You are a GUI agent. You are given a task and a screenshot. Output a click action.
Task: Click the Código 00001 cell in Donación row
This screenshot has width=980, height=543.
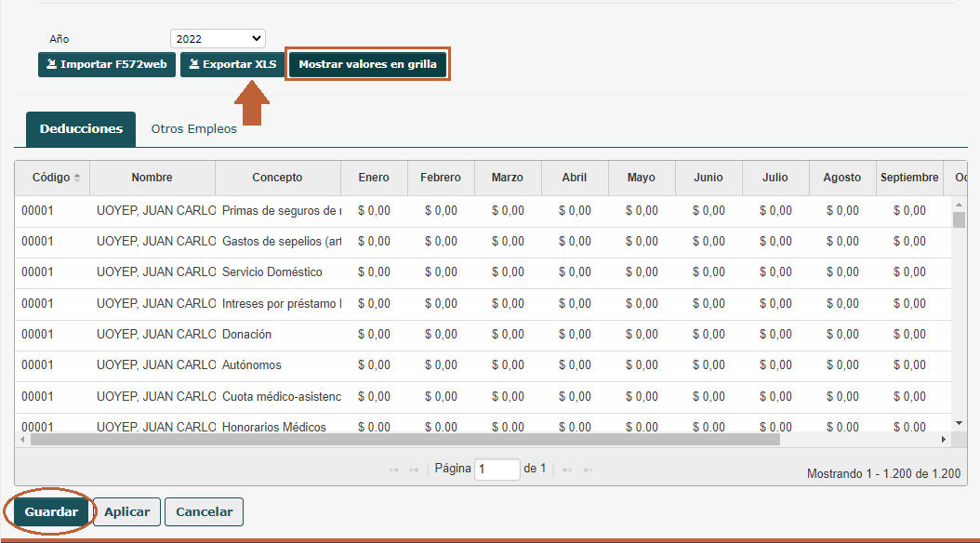[x=52, y=335]
